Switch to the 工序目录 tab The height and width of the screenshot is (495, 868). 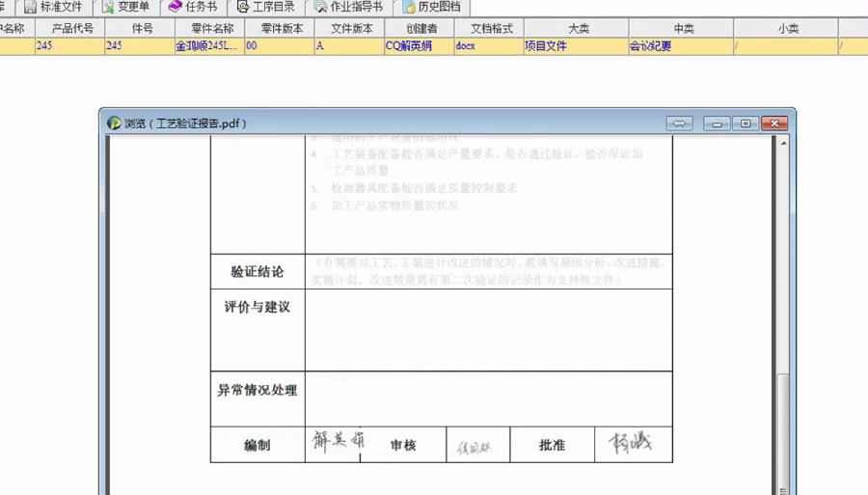[265, 7]
